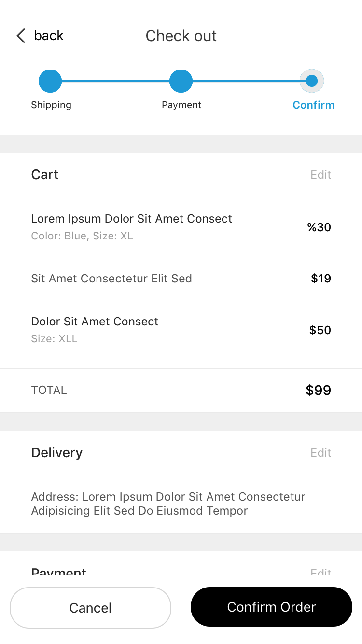This screenshot has width=362, height=644.
Task: Click the progress line between Shipping and Payment
Action: [x=116, y=81]
